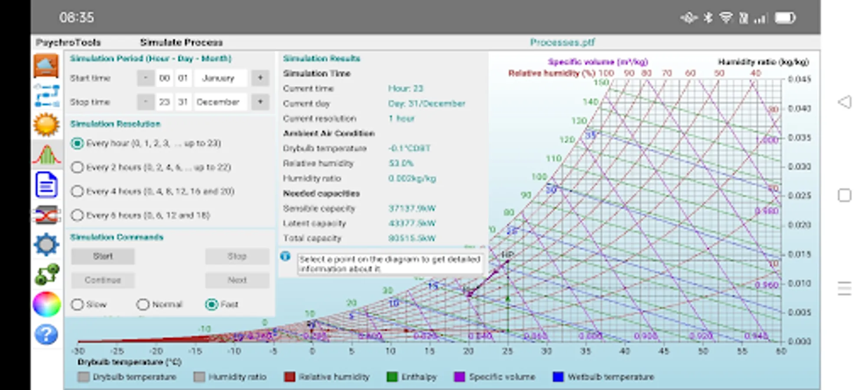Viewport: 868px width, 390px height.
Task: Toggle the Wetbulb temperature legend swatch
Action: 558,377
